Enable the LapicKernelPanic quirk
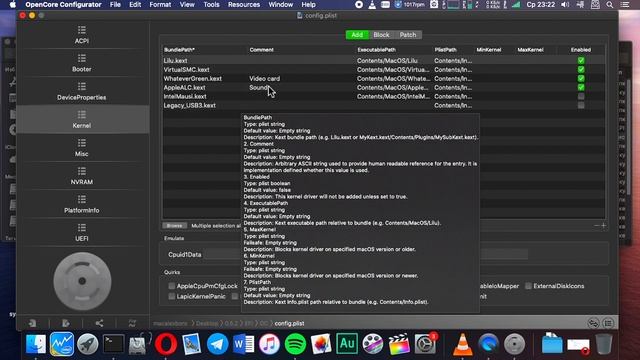640x360 pixels. pyautogui.click(x=172, y=296)
